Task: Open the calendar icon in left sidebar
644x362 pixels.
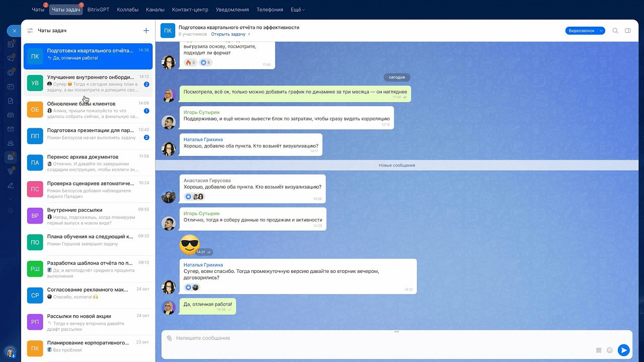Action: (11, 87)
